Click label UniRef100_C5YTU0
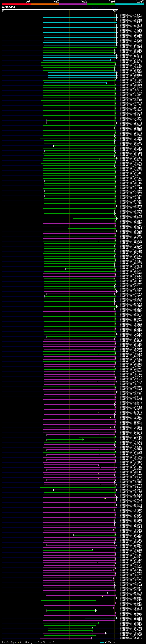The width and height of the screenshot is (146, 644). (131, 306)
